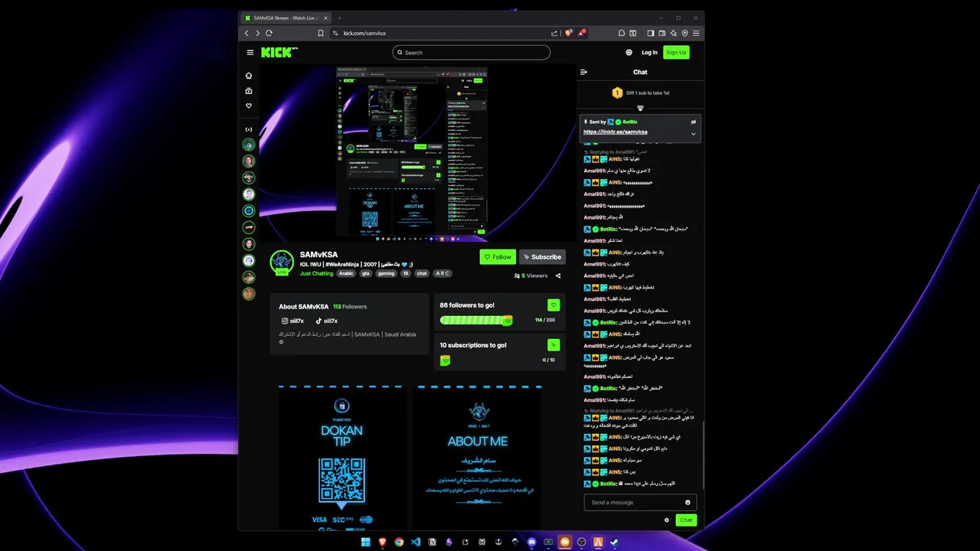
Task: Click the KICK logo
Action: click(x=279, y=52)
